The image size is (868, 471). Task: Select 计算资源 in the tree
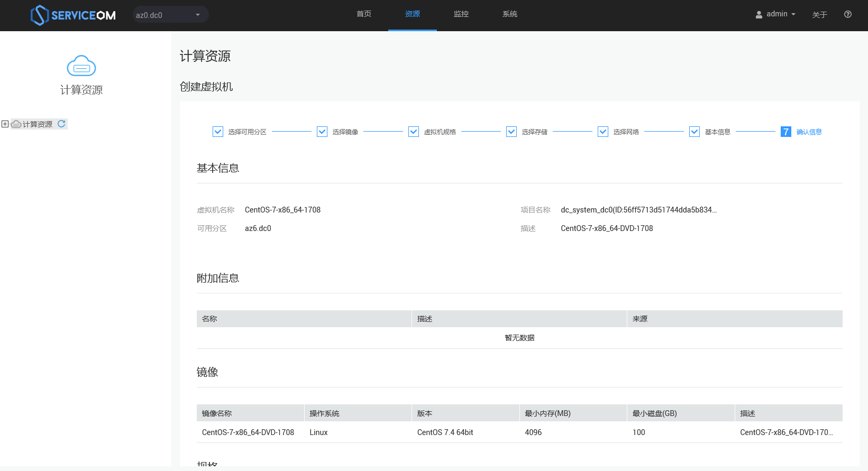point(38,124)
